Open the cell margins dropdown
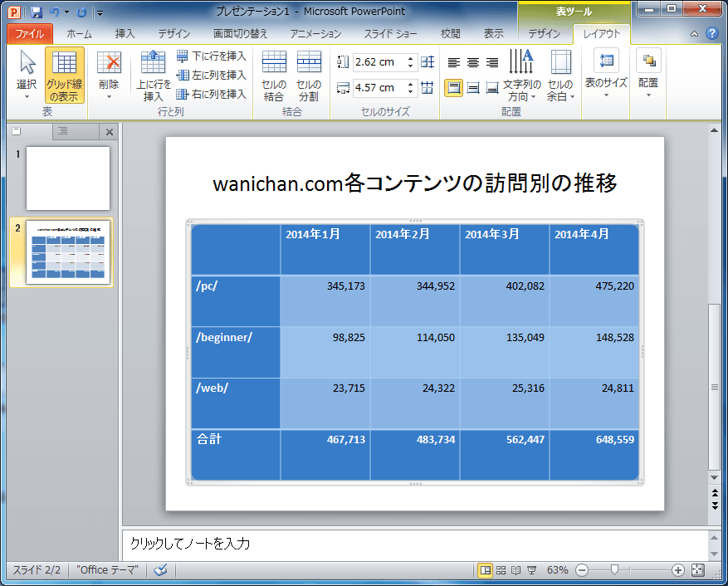Image resolution: width=728 pixels, height=586 pixels. (x=561, y=75)
